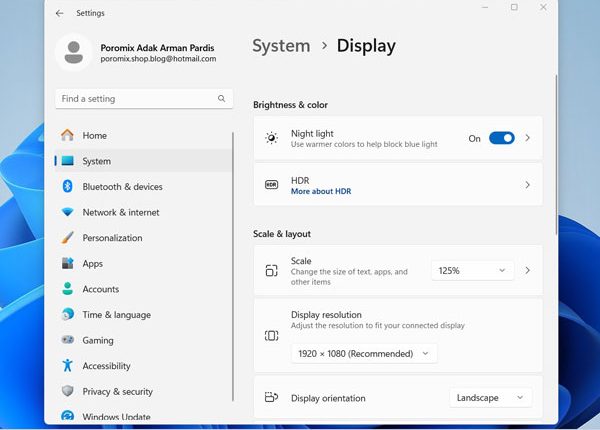Click the Accounts person icon
600x430 pixels.
coord(67,289)
